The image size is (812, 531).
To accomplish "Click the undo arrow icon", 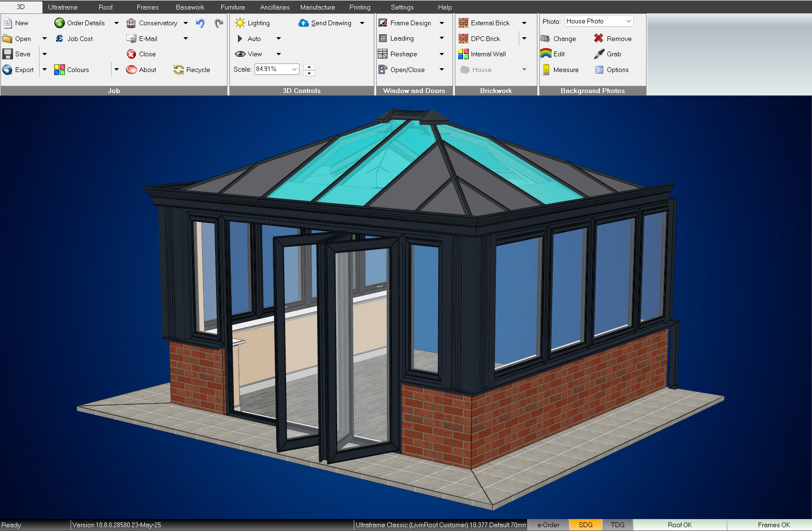I will point(200,23).
